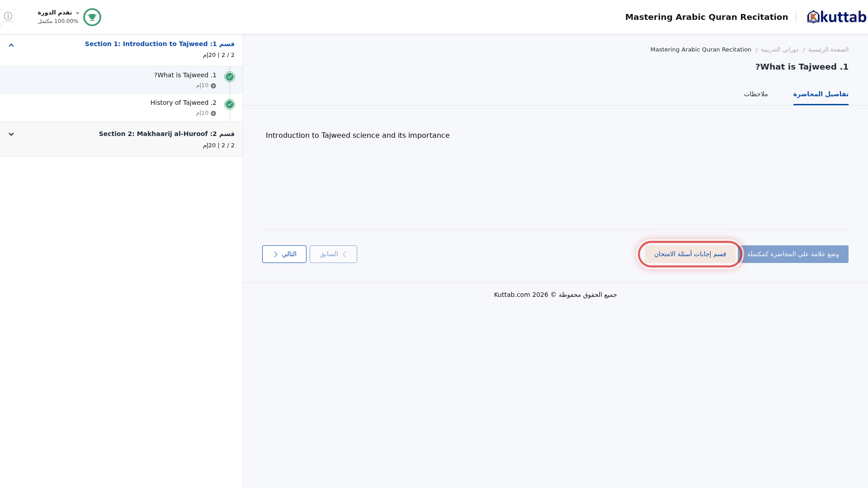
Task: Click the 100.00% مكتمل progress text
Action: (58, 21)
